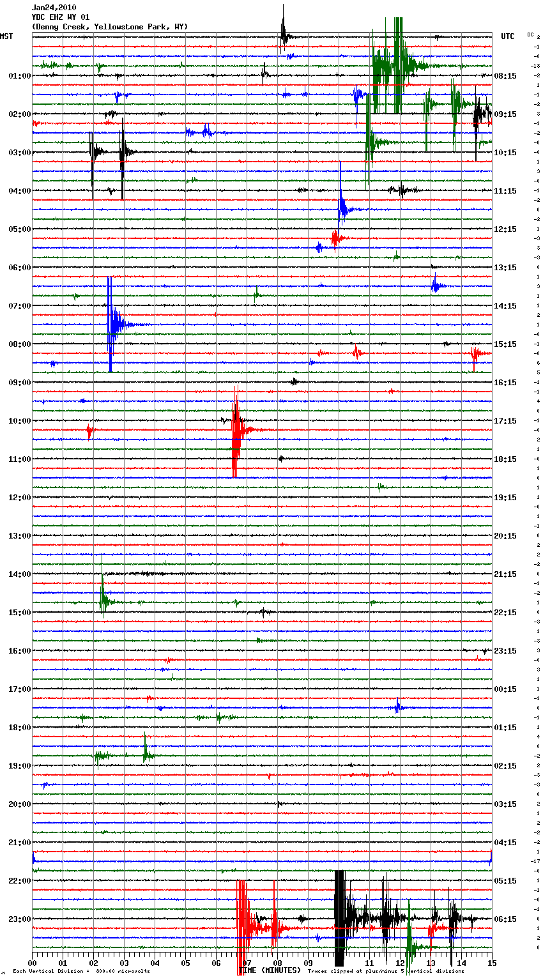The width and height of the screenshot is (543, 980).
Task: Select the 08:00 MST hour label
Action: tap(20, 344)
